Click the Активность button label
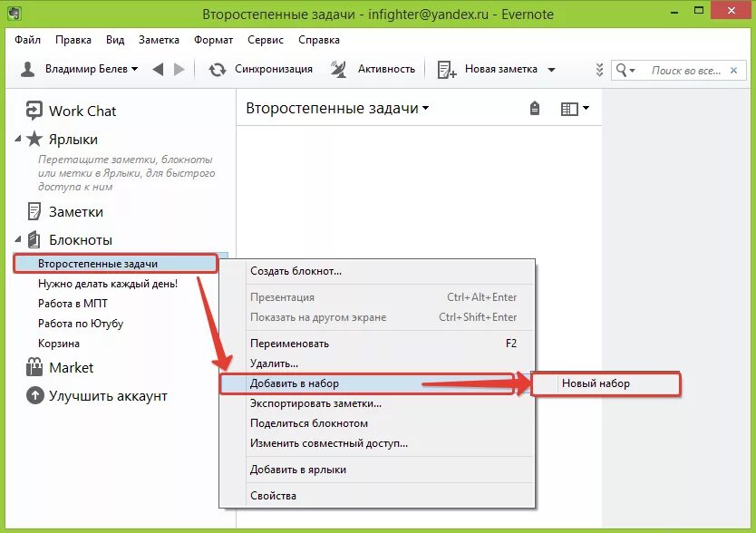Image resolution: width=756 pixels, height=533 pixels. 387,69
